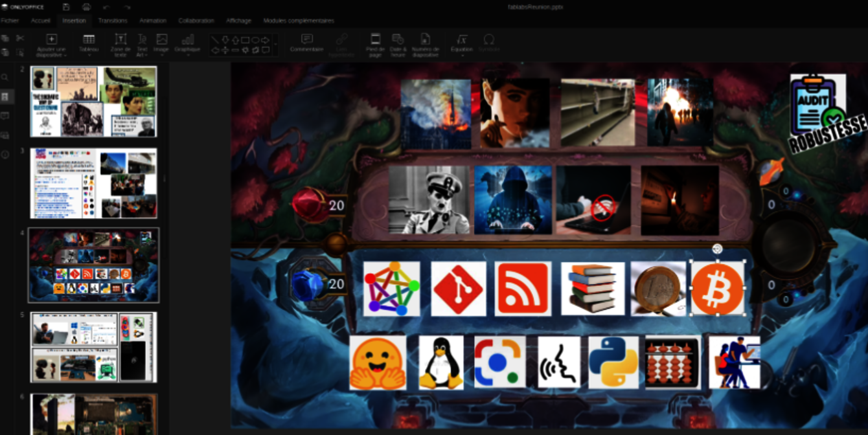This screenshot has width=868, height=435.
Task: Select slide 5 thumbnail in panel
Action: pyautogui.click(x=93, y=348)
